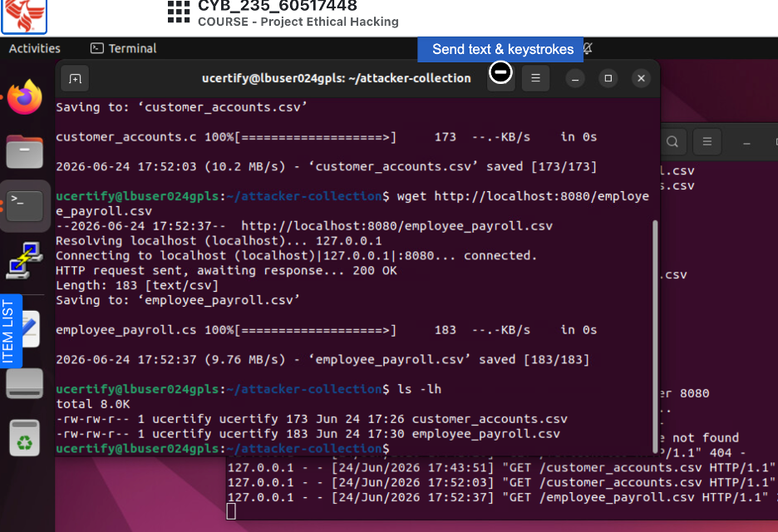The height and width of the screenshot is (532, 778).
Task: Minimize the background terminal window
Action: pos(746,143)
